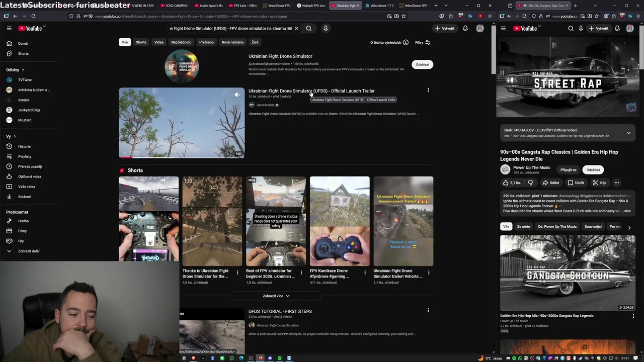Expand Zobrazit další in the sidebar
This screenshot has width=644, height=362.
23,251
